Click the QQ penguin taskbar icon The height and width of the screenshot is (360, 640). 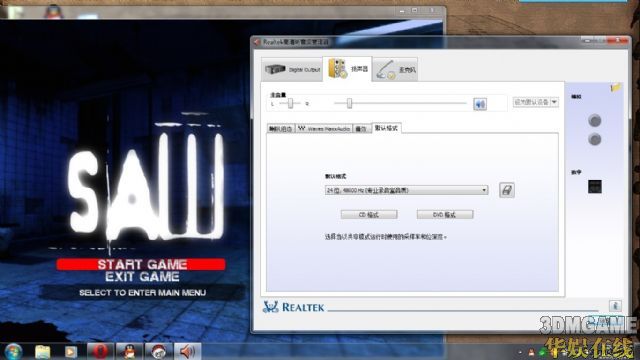coord(129,351)
